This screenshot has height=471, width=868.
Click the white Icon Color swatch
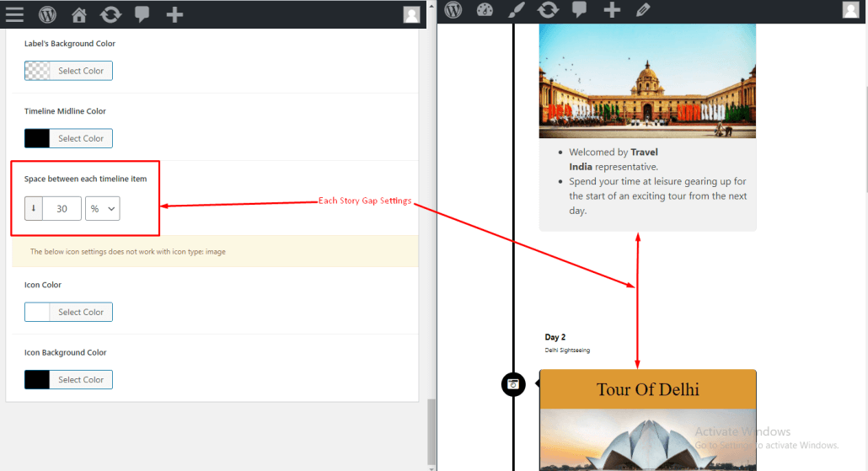click(x=37, y=313)
